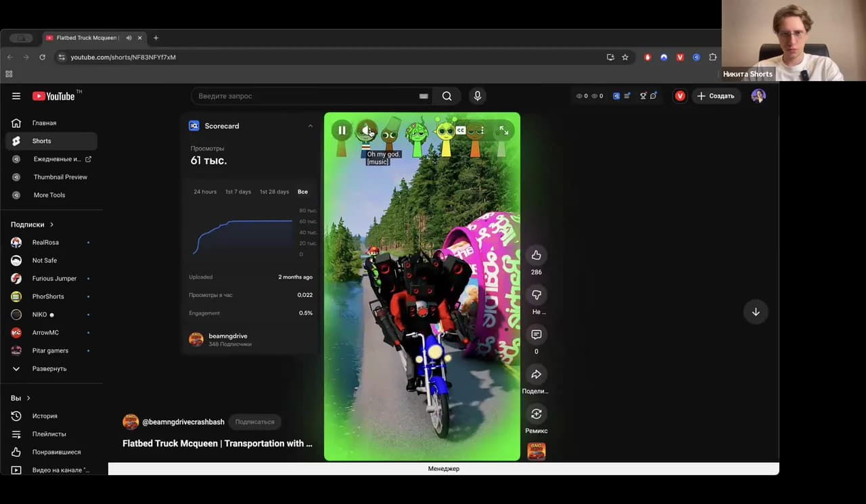Click the red V extension in YouTube header

[x=680, y=96]
